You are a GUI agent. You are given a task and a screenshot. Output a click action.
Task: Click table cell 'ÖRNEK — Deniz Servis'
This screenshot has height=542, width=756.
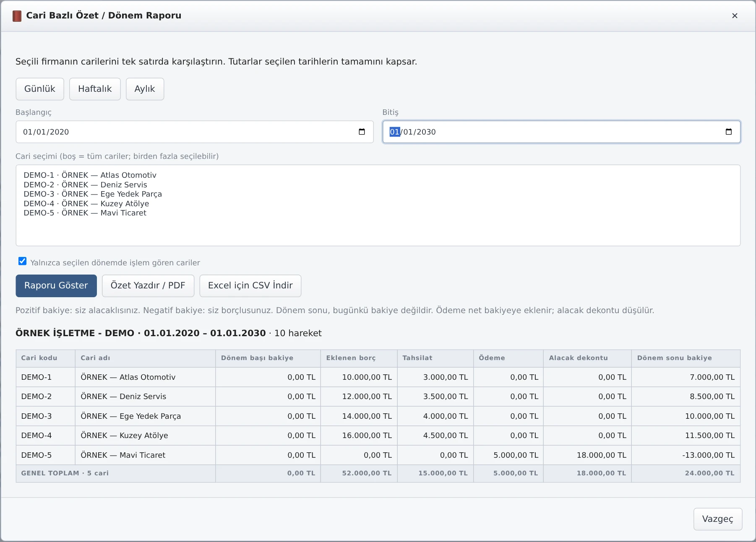[145, 397]
